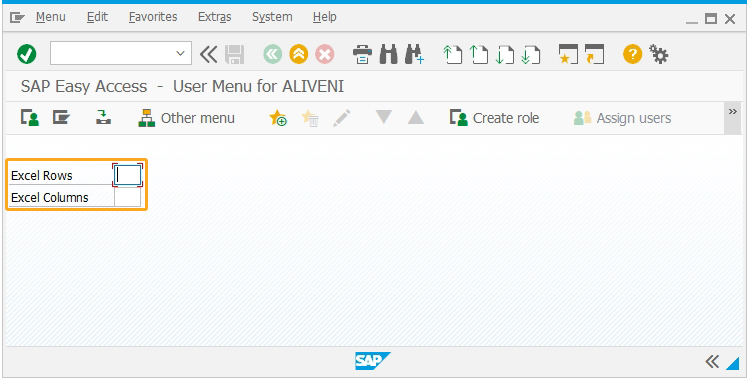Click Generate Shortcut icon with arrow
This screenshot has height=378, width=750.
click(x=594, y=54)
